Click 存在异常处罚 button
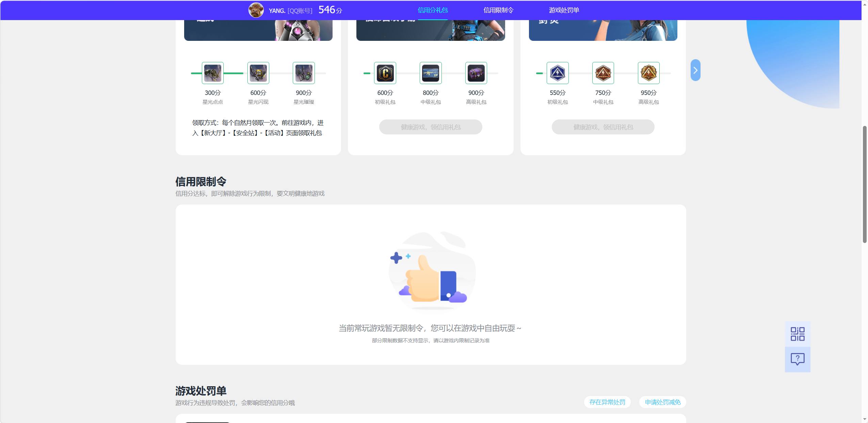868x423 pixels. [x=607, y=402]
